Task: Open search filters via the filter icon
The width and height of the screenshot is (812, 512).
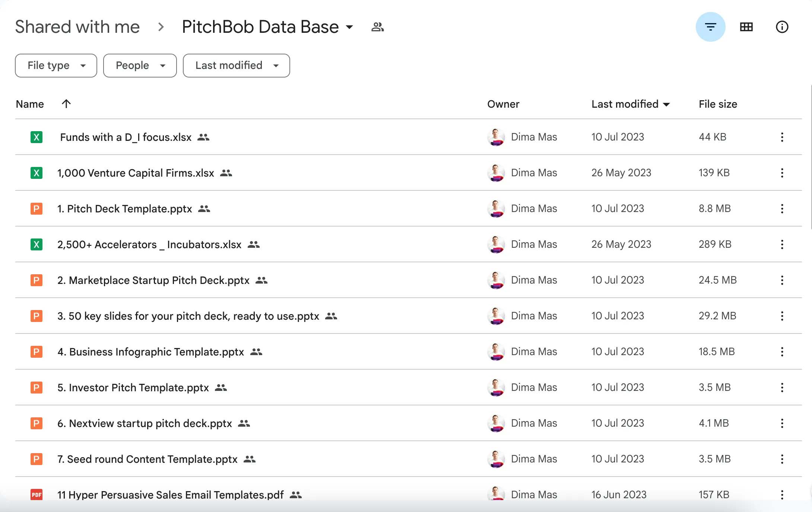Action: point(711,26)
